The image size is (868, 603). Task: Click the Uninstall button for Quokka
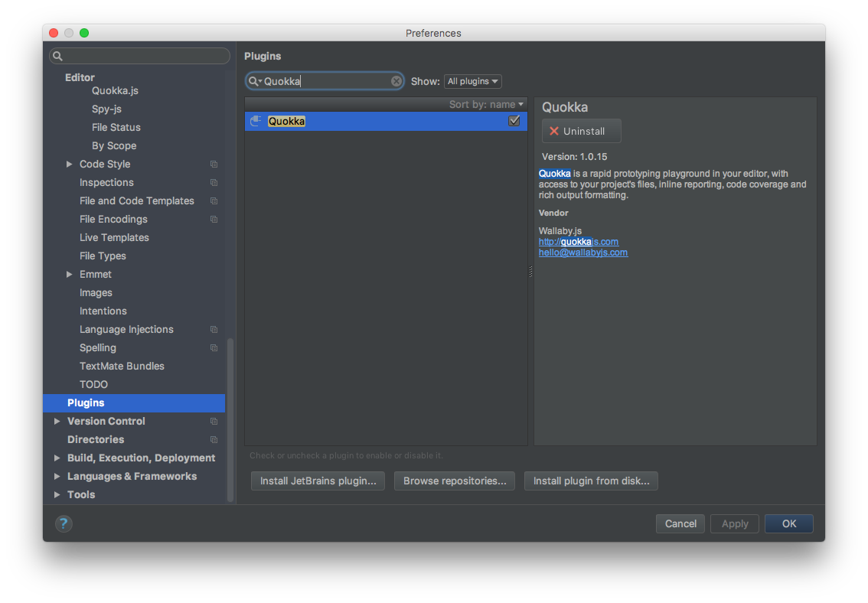581,131
